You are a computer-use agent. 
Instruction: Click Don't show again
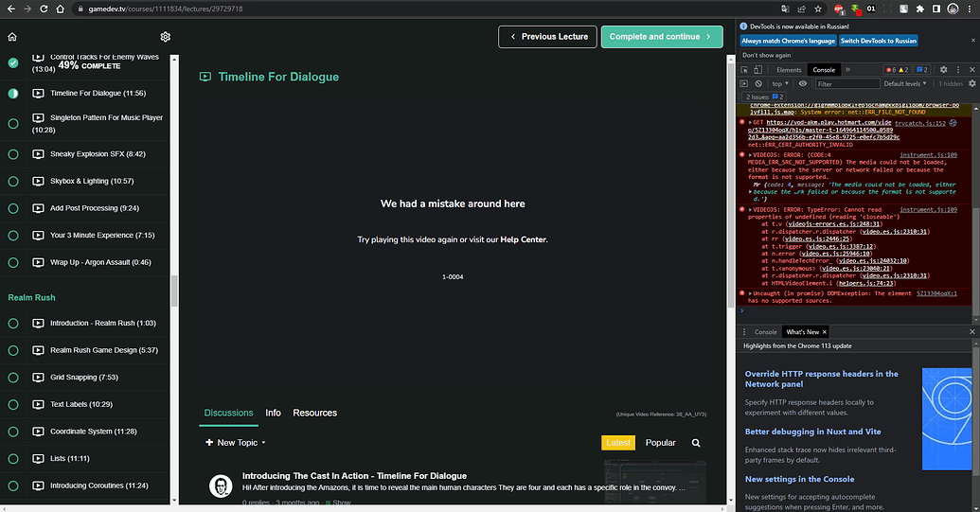[766, 55]
